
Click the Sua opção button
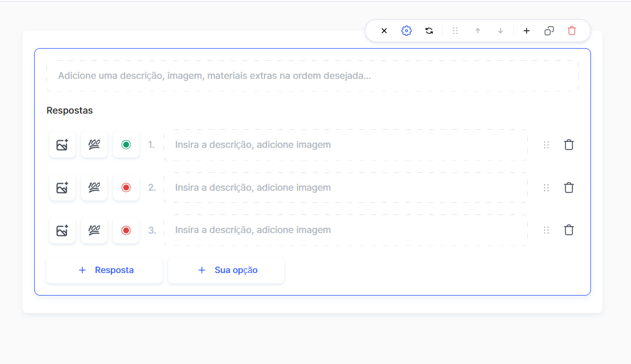[x=226, y=270]
